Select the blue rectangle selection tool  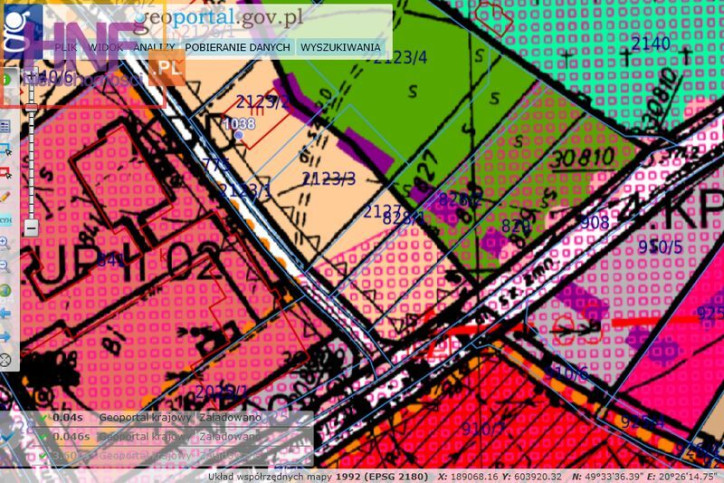click(x=6, y=150)
